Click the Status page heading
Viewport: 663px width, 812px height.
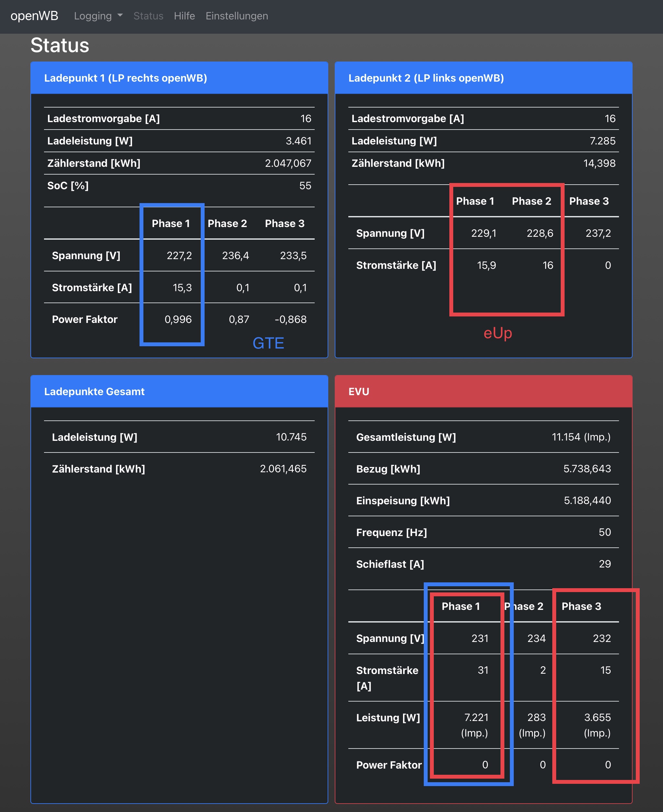60,45
